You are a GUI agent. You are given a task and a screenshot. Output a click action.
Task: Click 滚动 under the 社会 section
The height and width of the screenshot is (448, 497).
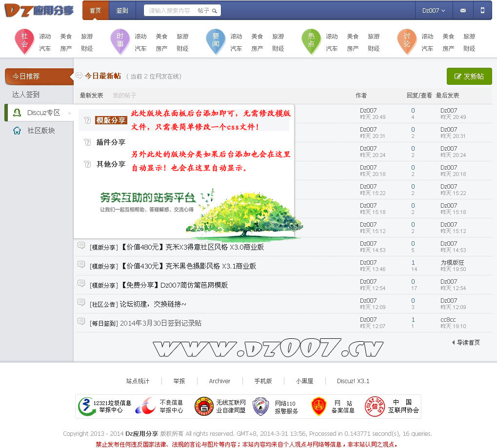45,37
